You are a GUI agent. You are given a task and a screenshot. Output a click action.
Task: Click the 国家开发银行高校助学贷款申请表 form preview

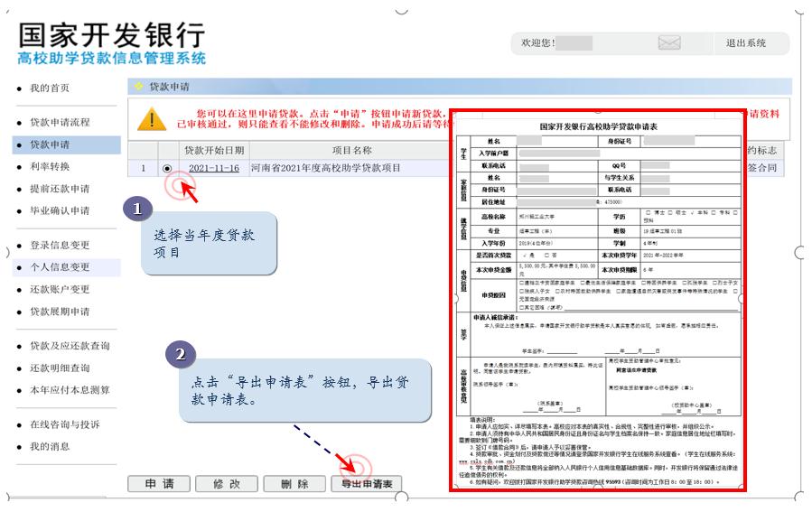(598, 301)
